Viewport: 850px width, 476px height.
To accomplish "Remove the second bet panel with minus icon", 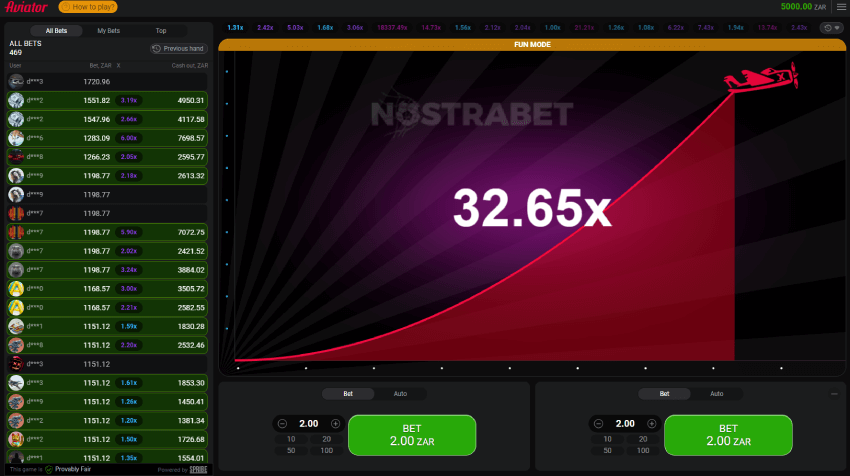I will point(834,394).
